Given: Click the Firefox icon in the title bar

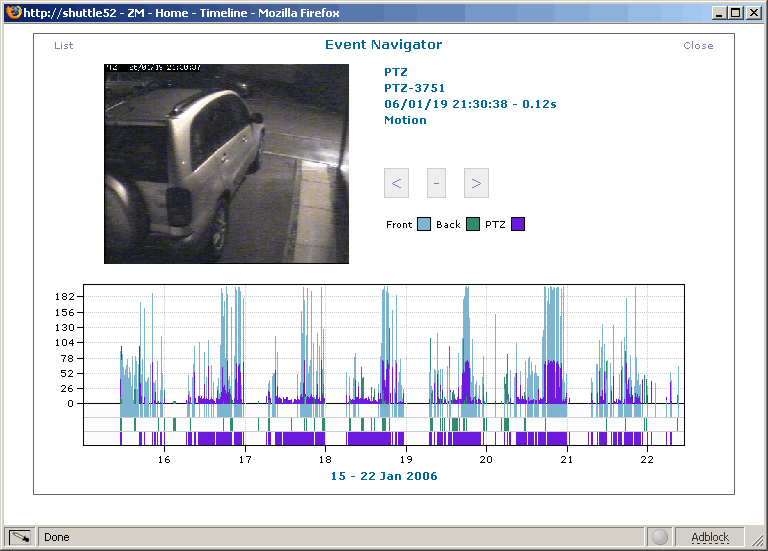Looking at the screenshot, I should (12, 12).
